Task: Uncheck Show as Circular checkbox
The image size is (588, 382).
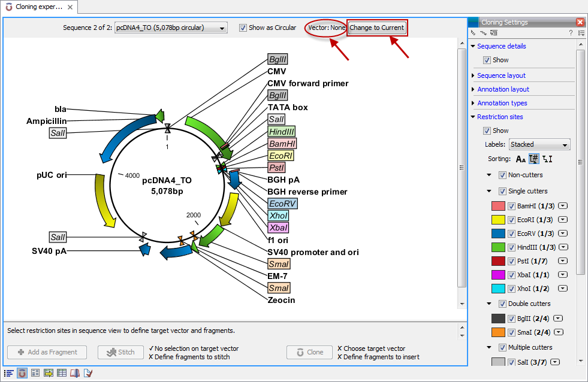Action: [x=243, y=28]
